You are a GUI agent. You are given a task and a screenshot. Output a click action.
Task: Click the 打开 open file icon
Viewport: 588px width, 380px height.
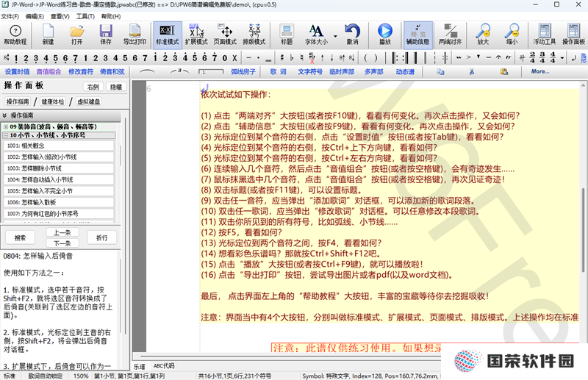77,35
